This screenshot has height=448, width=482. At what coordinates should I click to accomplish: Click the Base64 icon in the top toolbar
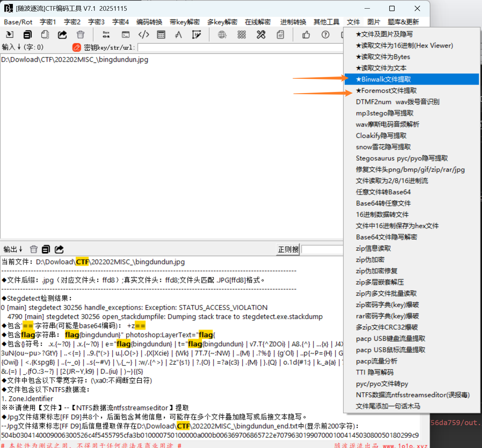pos(106,35)
